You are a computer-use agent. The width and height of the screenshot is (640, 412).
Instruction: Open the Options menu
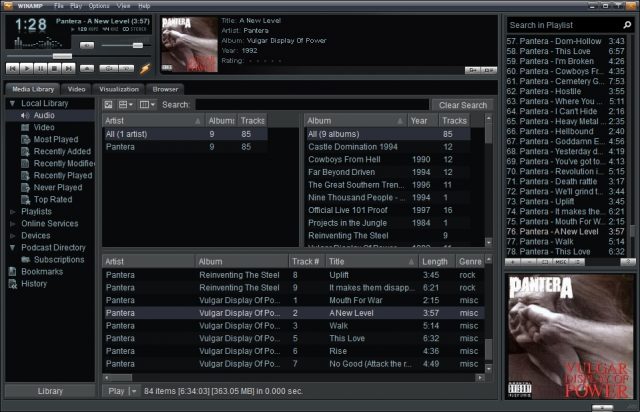[98, 6]
